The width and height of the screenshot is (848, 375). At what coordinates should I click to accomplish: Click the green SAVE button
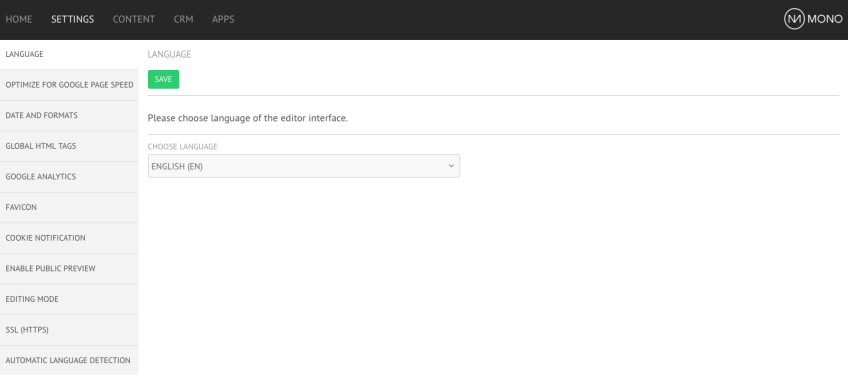tap(163, 80)
